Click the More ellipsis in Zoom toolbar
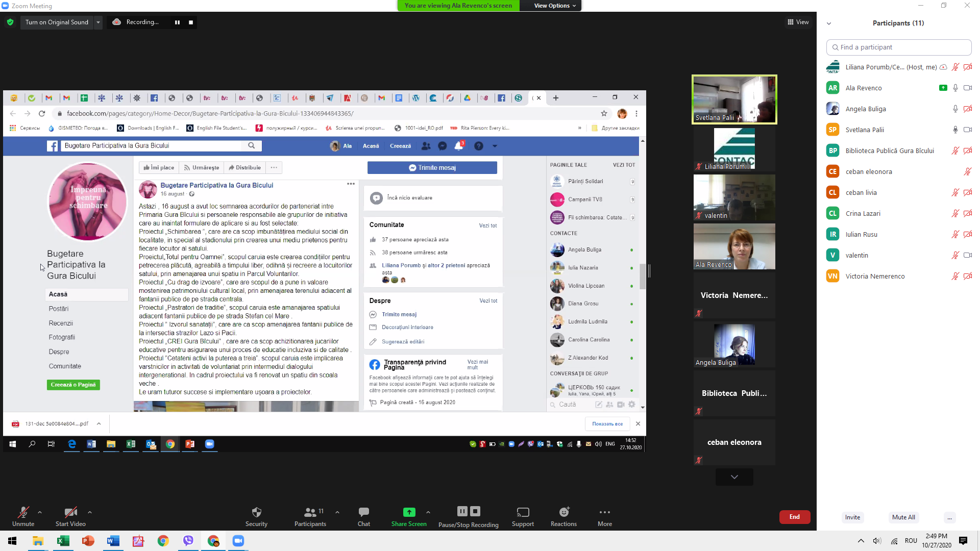This screenshot has height=551, width=980. pos(604,512)
